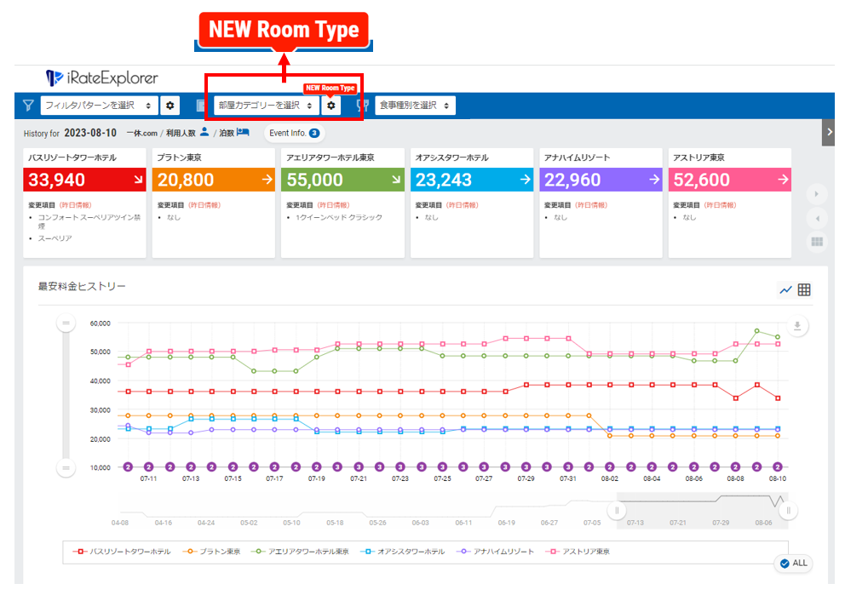The width and height of the screenshot is (868, 601).
Task: Download the price history chart
Action: (x=797, y=325)
